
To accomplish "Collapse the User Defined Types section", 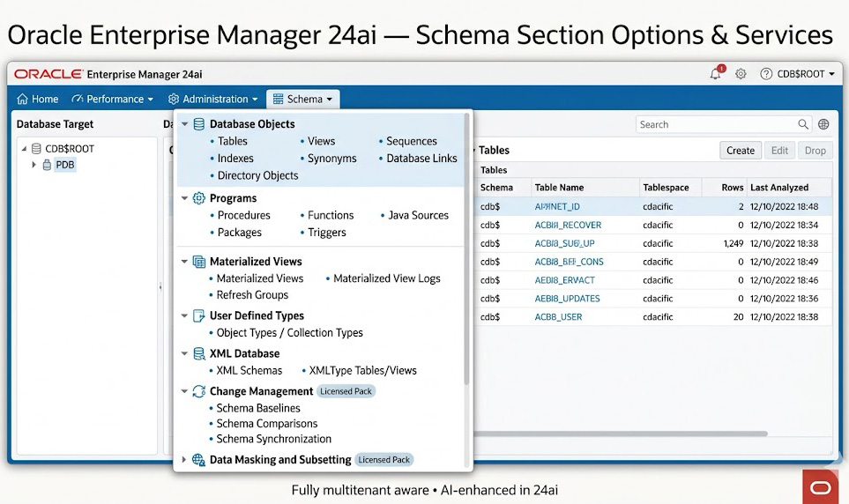I will [184, 315].
